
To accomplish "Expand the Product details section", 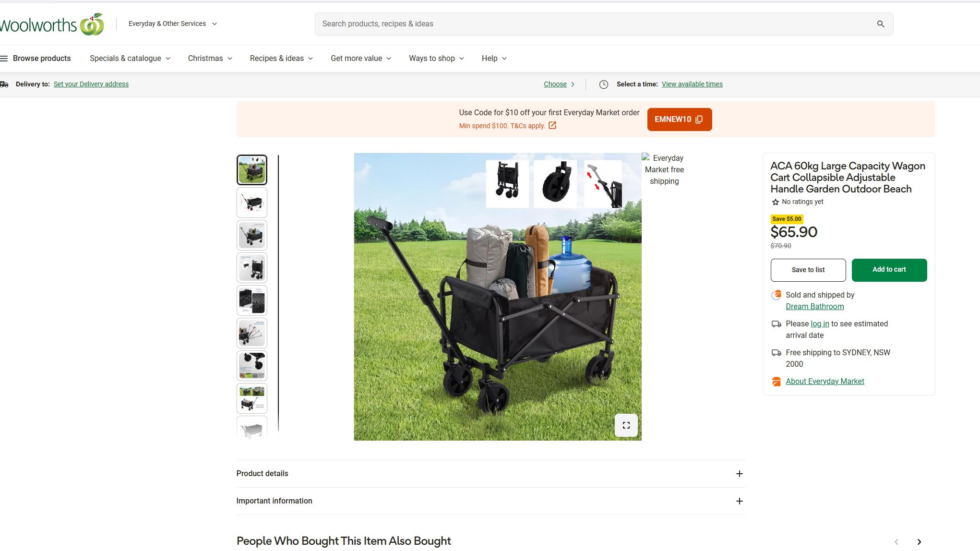I will click(x=490, y=474).
